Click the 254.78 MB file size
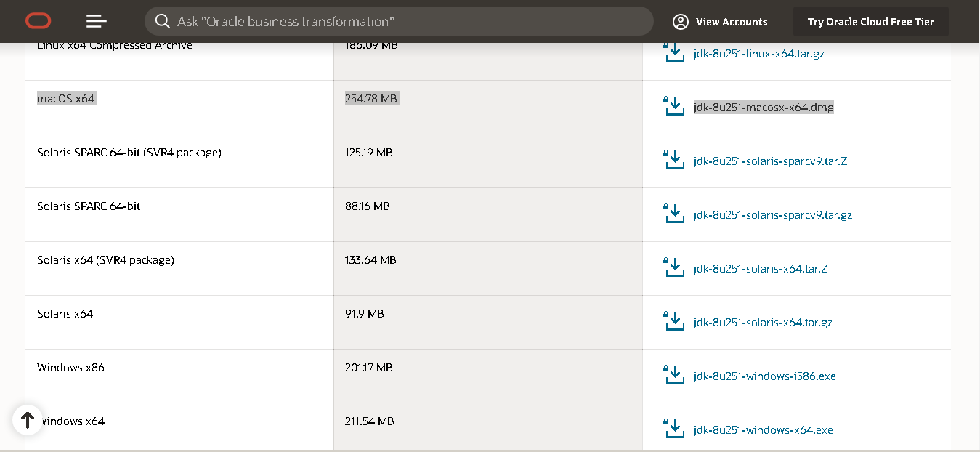980x452 pixels. tap(371, 99)
